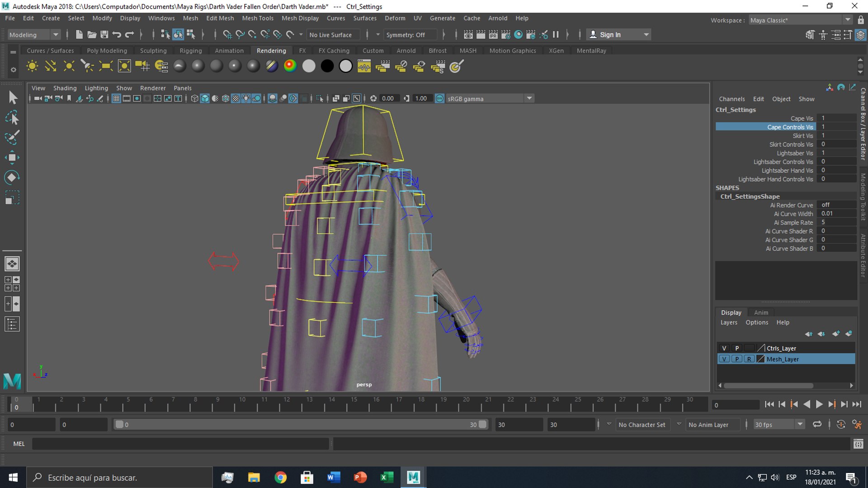The width and height of the screenshot is (868, 488).
Task: Play the animation forward
Action: pos(819,404)
